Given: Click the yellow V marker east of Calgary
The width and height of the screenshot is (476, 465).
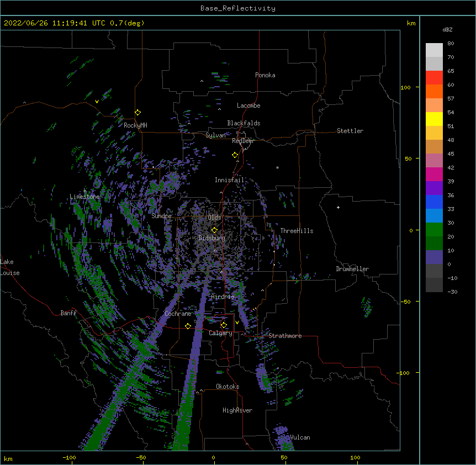Looking at the screenshot, I should (237, 323).
